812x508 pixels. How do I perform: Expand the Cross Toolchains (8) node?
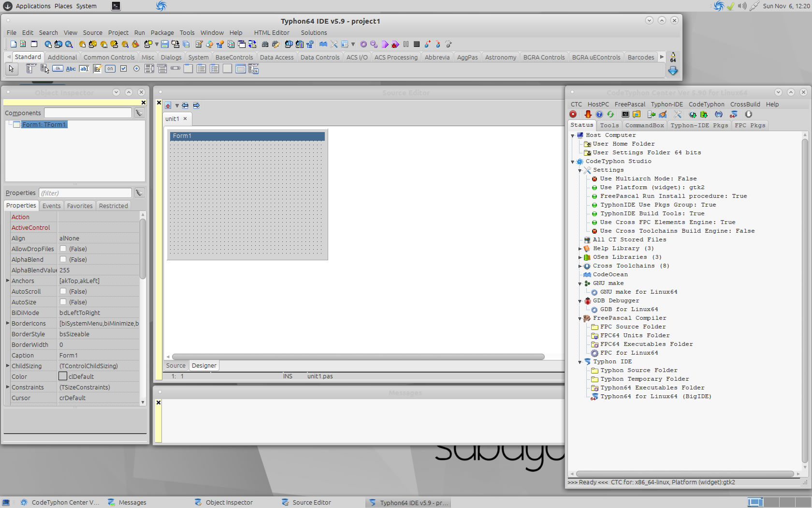[580, 266]
